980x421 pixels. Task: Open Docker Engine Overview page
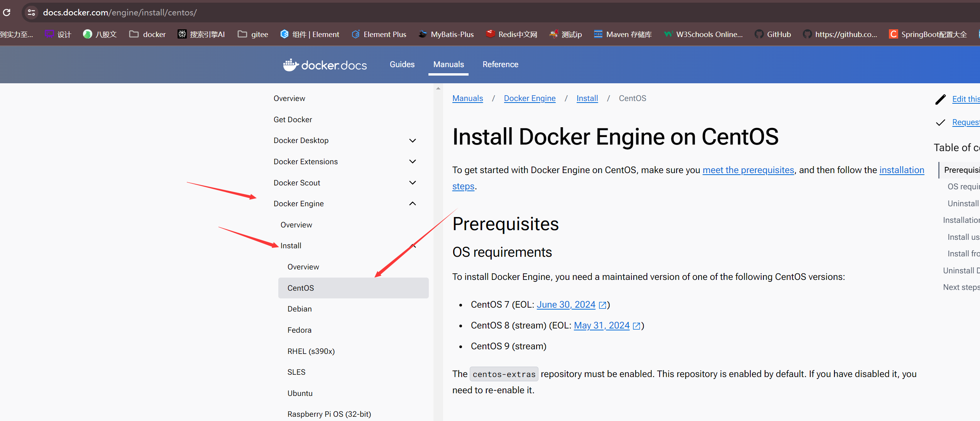point(296,225)
